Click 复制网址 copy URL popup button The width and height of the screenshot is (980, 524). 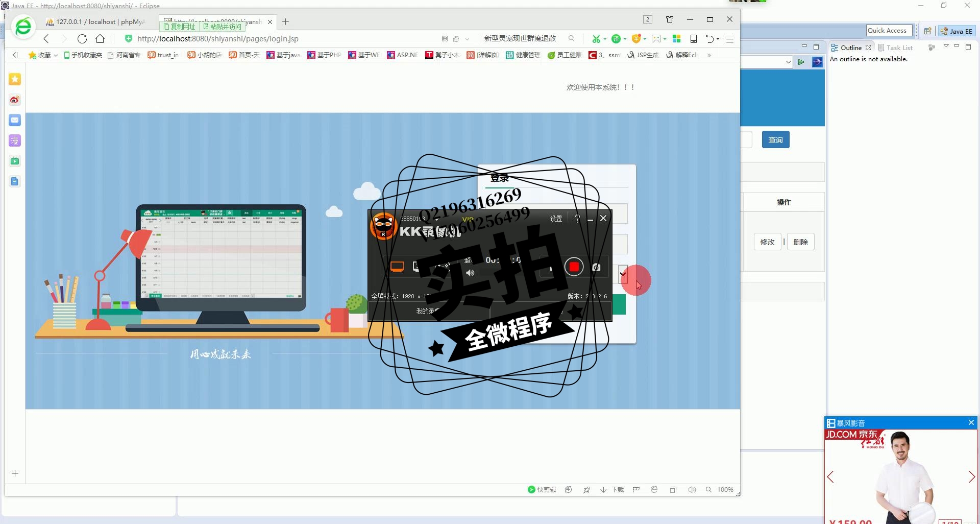pos(180,27)
